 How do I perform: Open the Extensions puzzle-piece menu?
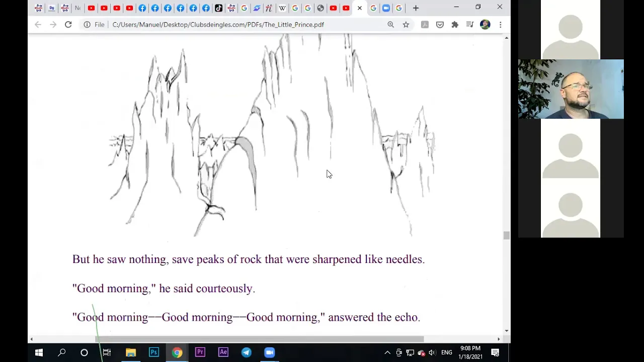pos(455,24)
